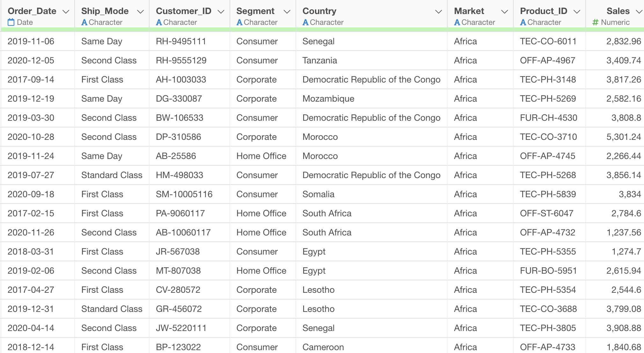Image resolution: width=644 pixels, height=353 pixels.
Task: Click the Character type icon under Product_ID
Action: (523, 22)
